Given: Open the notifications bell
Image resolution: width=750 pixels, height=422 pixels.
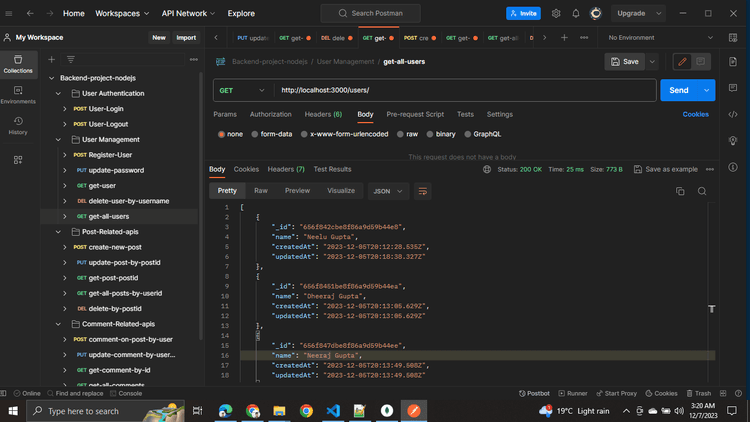Looking at the screenshot, I should (576, 13).
